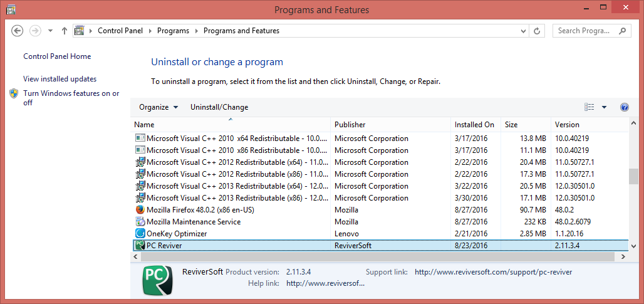Select the Mozilla Maintenance Service entry
The image size is (644, 304).
pos(194,222)
